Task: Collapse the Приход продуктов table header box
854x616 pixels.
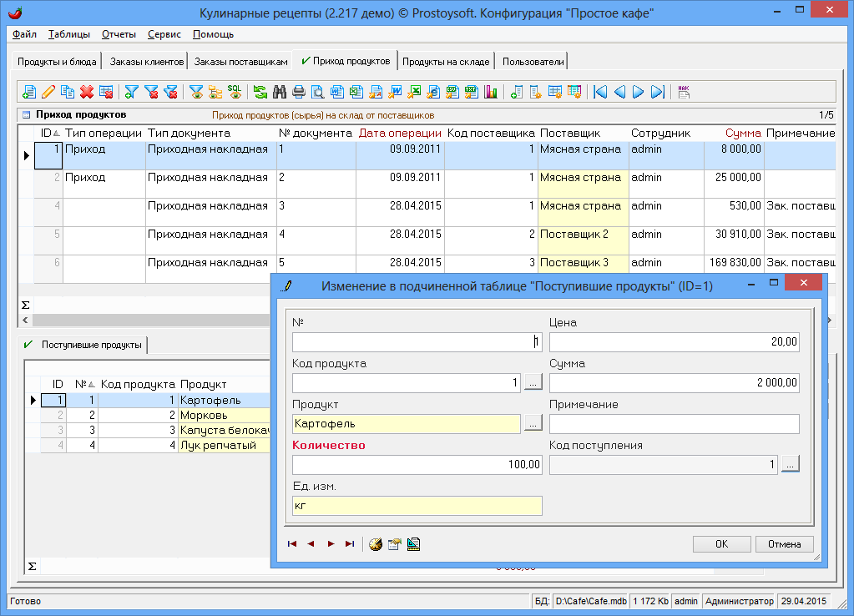Action: point(26,115)
